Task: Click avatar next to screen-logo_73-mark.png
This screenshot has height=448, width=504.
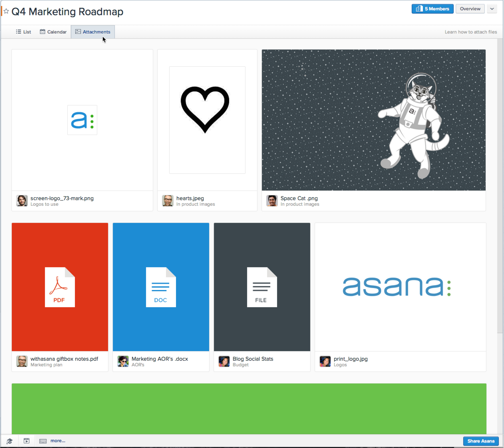Action: pos(22,201)
